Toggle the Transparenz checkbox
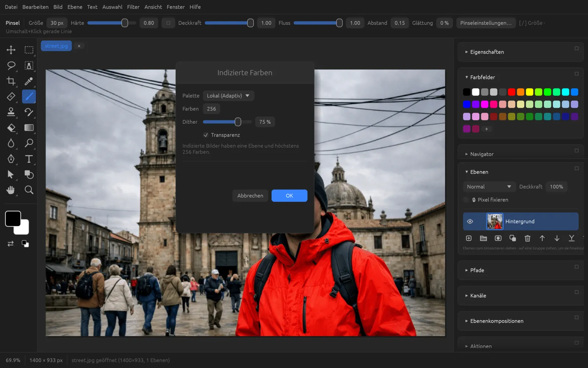 click(206, 135)
